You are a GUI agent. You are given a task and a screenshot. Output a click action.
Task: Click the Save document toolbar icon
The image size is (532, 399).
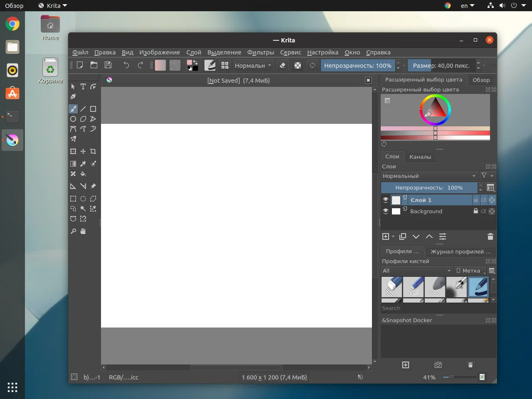coord(108,65)
